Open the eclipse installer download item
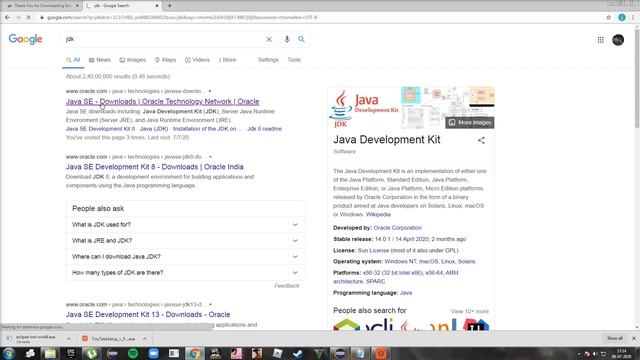This screenshot has width=640, height=360. click(x=36, y=339)
